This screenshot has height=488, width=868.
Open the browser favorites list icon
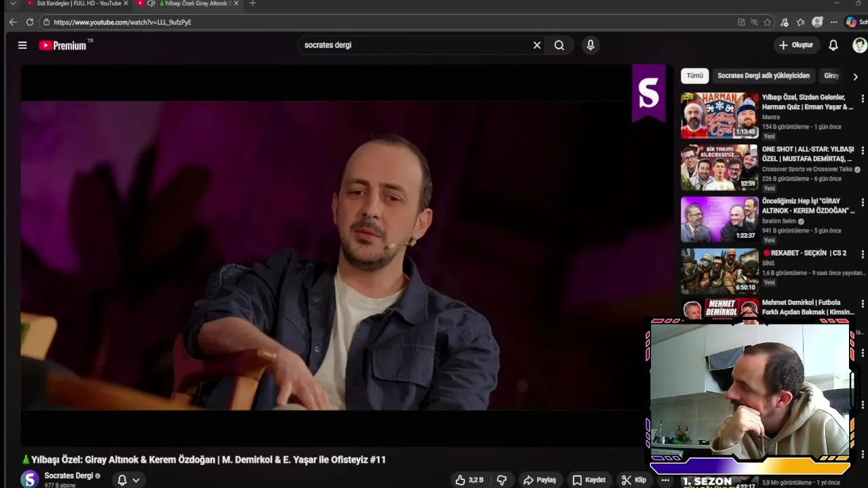coord(801,22)
